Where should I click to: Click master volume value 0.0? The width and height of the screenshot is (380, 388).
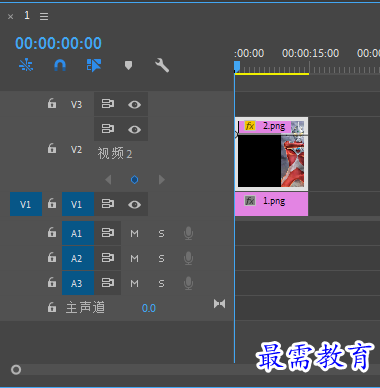coord(149,308)
